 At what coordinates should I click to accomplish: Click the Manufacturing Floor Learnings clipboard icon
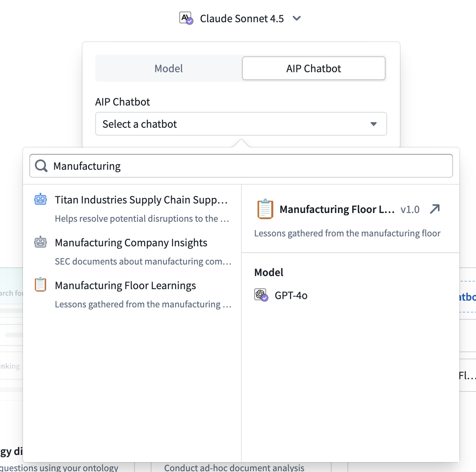pyautogui.click(x=40, y=285)
